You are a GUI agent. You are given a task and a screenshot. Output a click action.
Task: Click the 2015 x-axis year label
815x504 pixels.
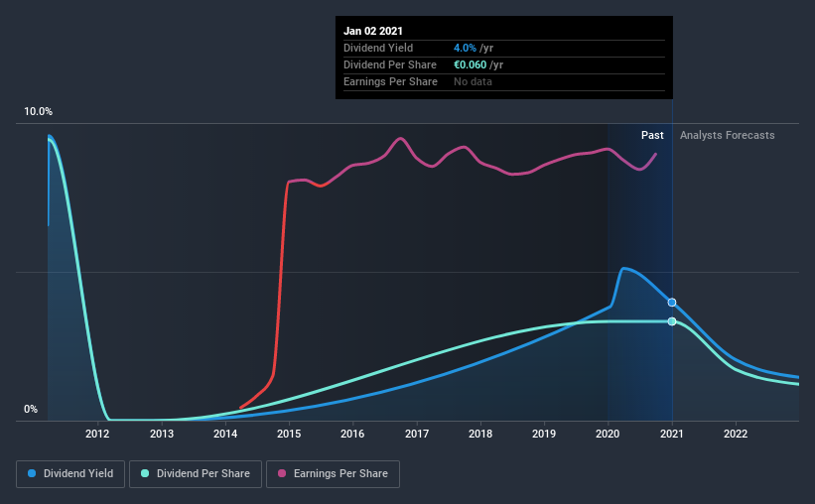289,434
